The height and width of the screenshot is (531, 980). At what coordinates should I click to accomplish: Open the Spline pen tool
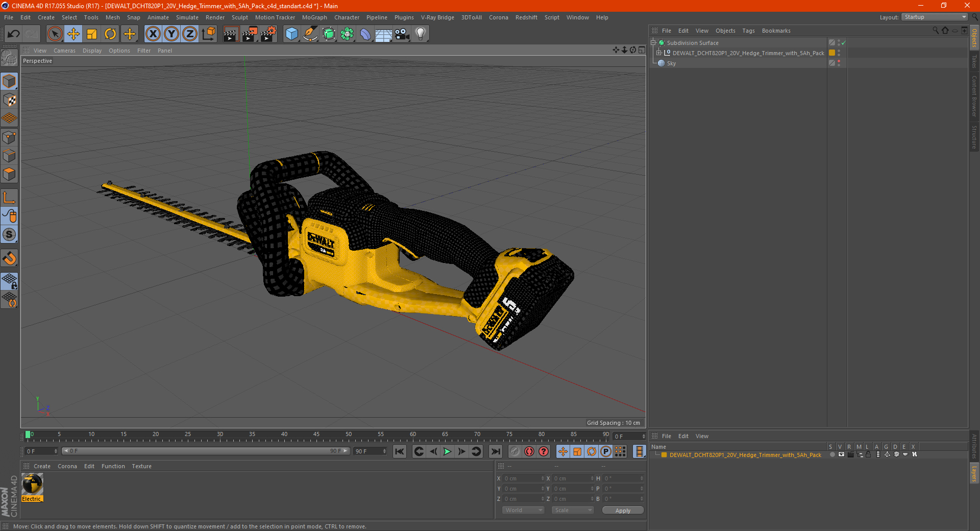click(x=310, y=34)
